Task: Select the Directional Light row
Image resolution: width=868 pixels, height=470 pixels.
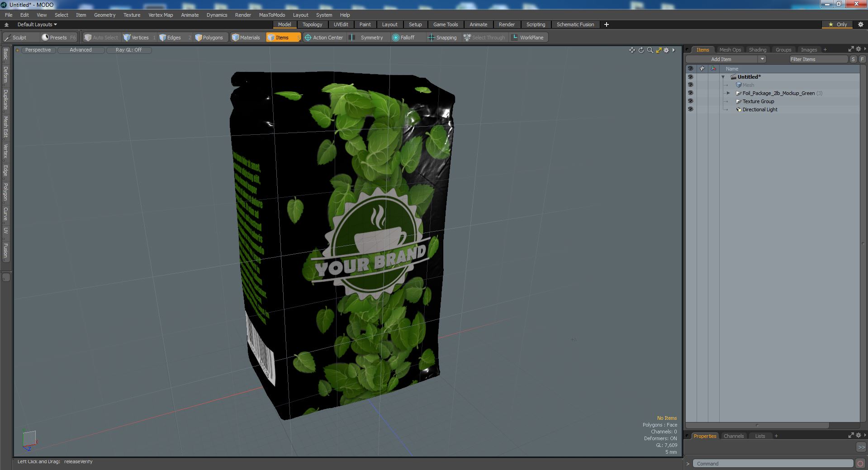Action: (773, 109)
